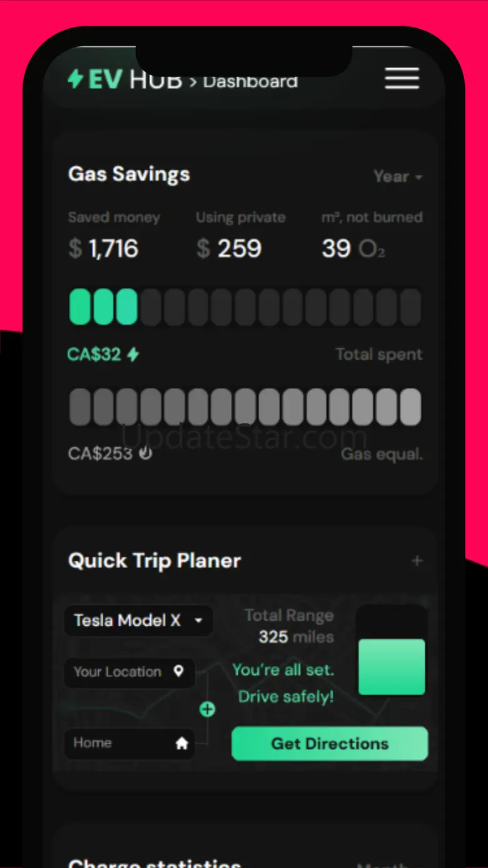Screen dimensions: 488x868
Task: Click the EV Hub lightning bolt logo
Action: pyautogui.click(x=75, y=79)
